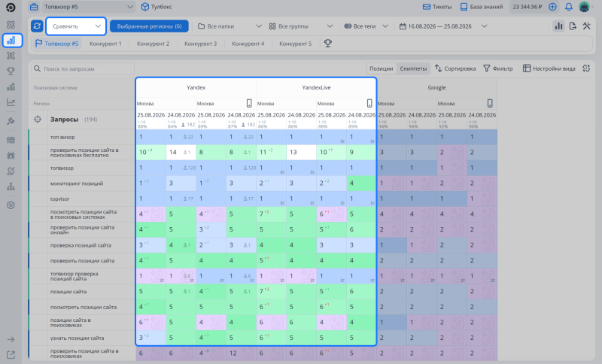Click the YandexLive search engine header
Screen dimensions: 602x364
[316, 87]
